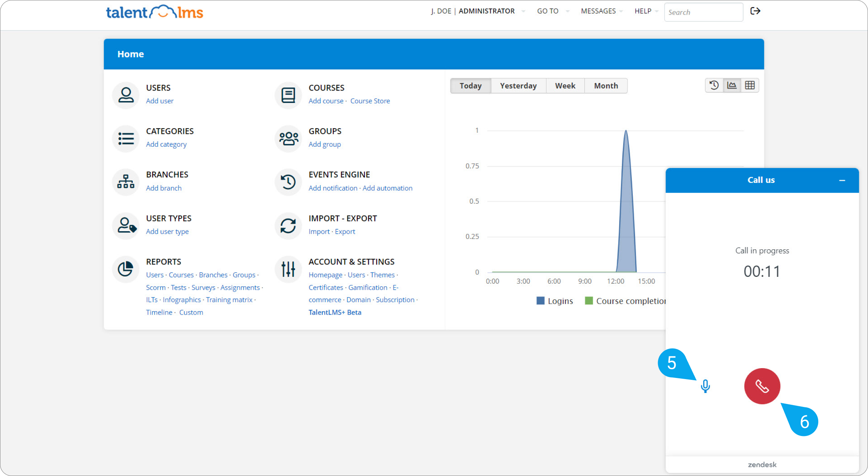The image size is (868, 476).
Task: Click the Add group link
Action: tap(325, 144)
